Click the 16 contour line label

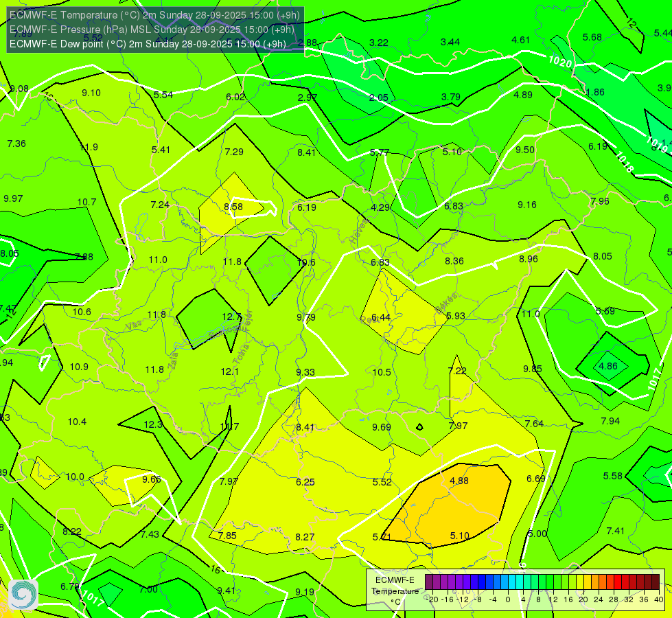tap(215, 569)
